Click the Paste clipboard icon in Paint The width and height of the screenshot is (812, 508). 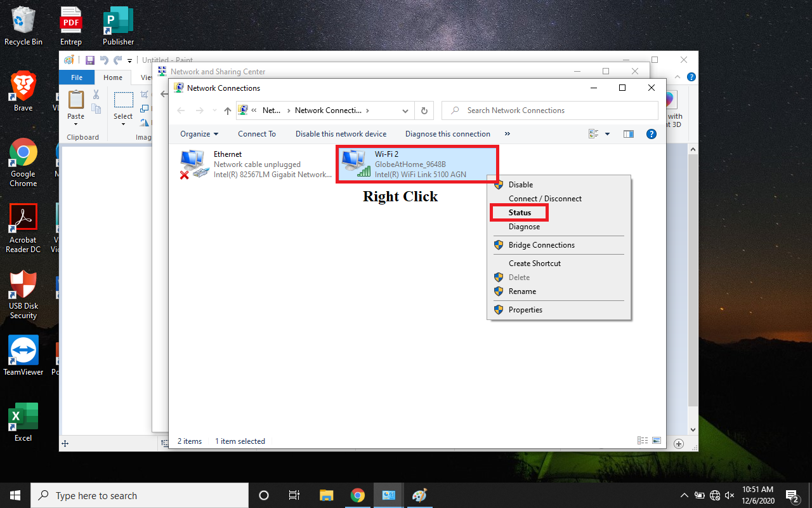(x=76, y=100)
